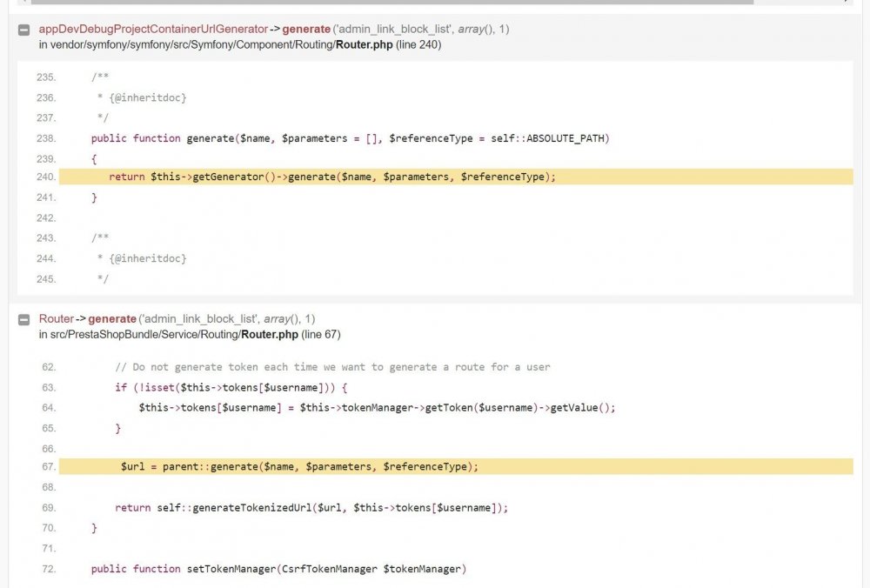
Task: Click Router.php (line 240) file reference
Action: (388, 44)
